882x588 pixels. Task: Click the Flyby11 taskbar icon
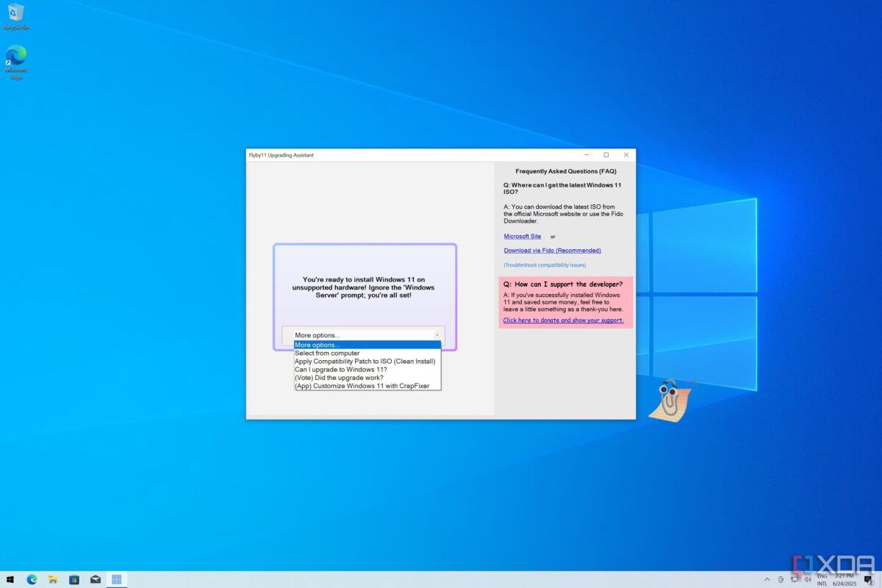pyautogui.click(x=117, y=579)
